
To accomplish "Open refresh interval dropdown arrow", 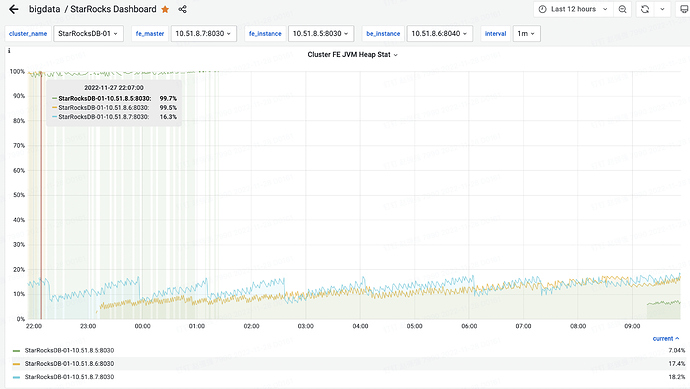I will pyautogui.click(x=662, y=9).
